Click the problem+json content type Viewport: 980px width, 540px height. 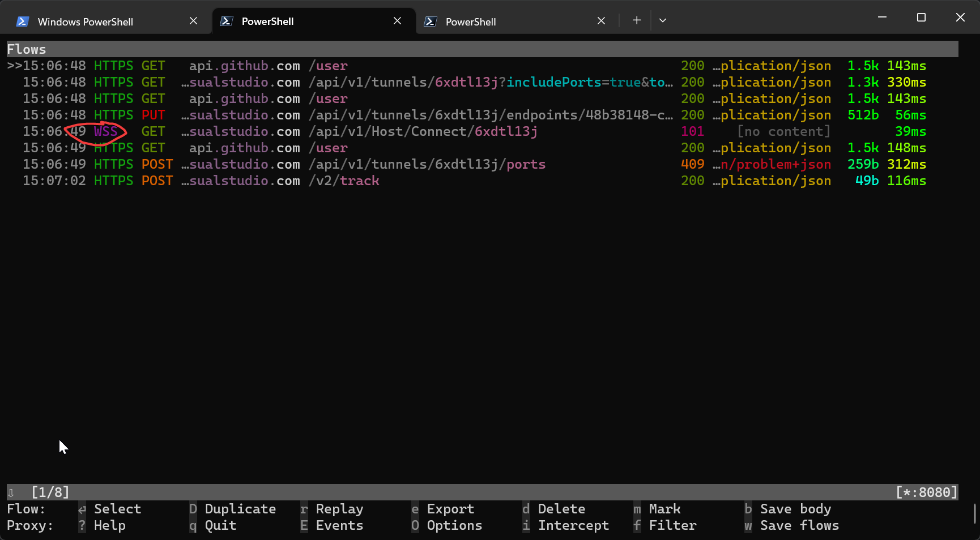pyautogui.click(x=772, y=164)
